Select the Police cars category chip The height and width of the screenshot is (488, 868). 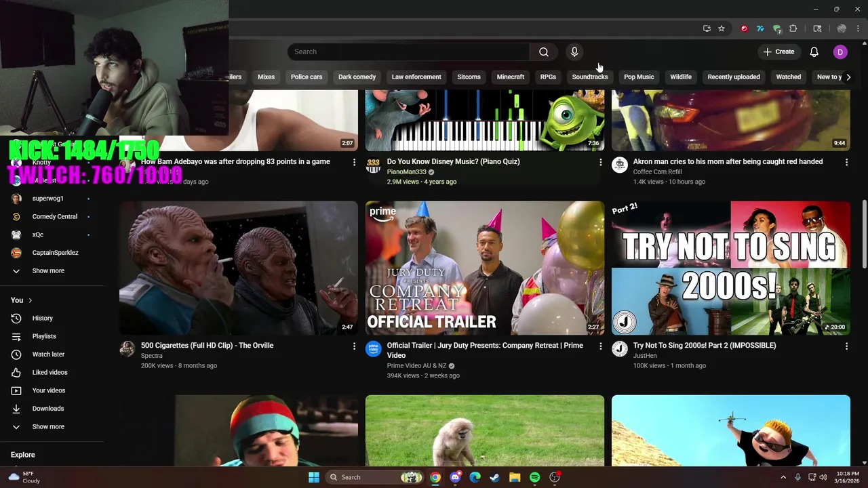coord(307,77)
